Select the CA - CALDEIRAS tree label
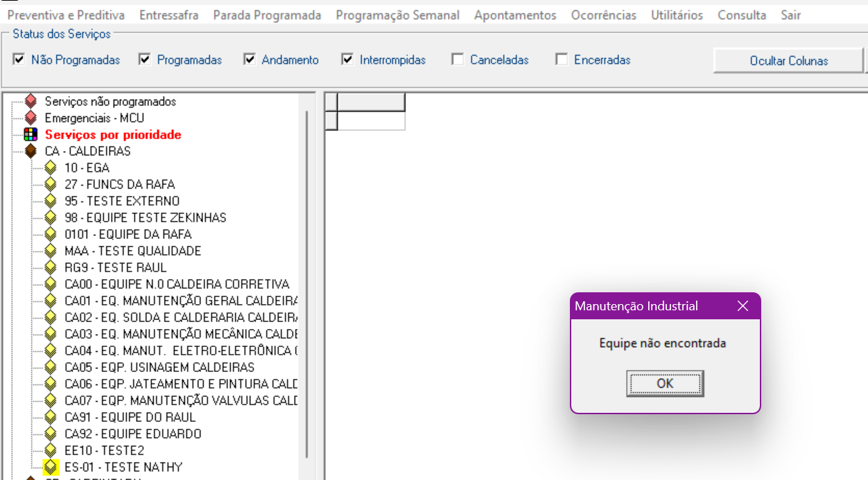 tap(88, 151)
